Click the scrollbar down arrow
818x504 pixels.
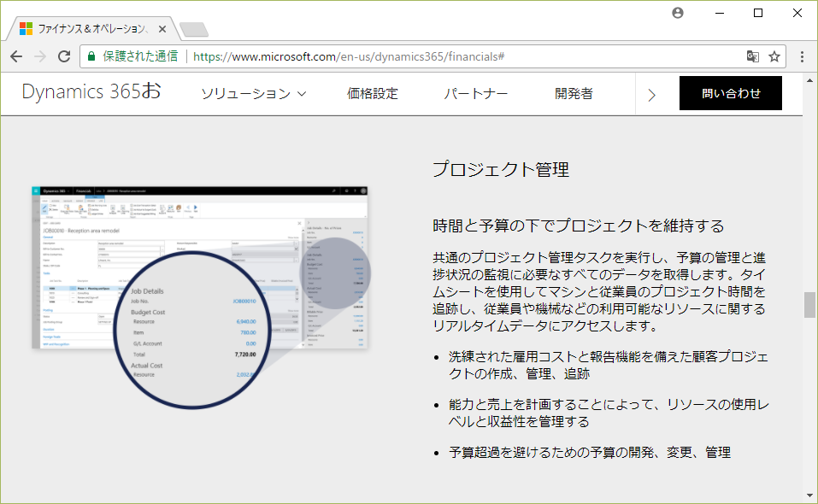(809, 495)
